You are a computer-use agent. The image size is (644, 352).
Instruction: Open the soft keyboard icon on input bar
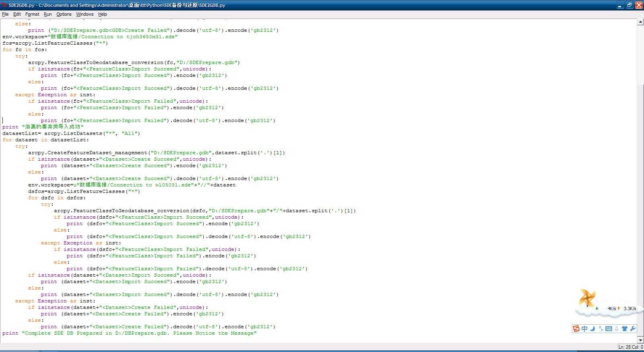(x=609, y=329)
